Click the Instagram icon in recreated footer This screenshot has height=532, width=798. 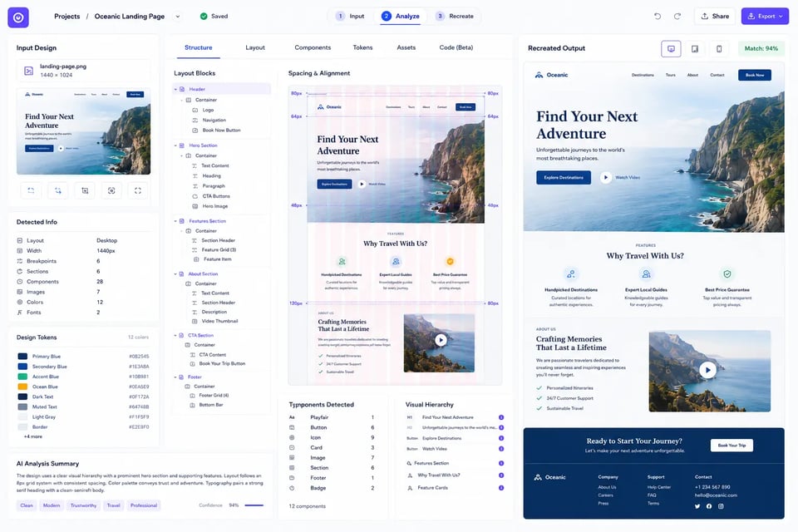point(721,506)
